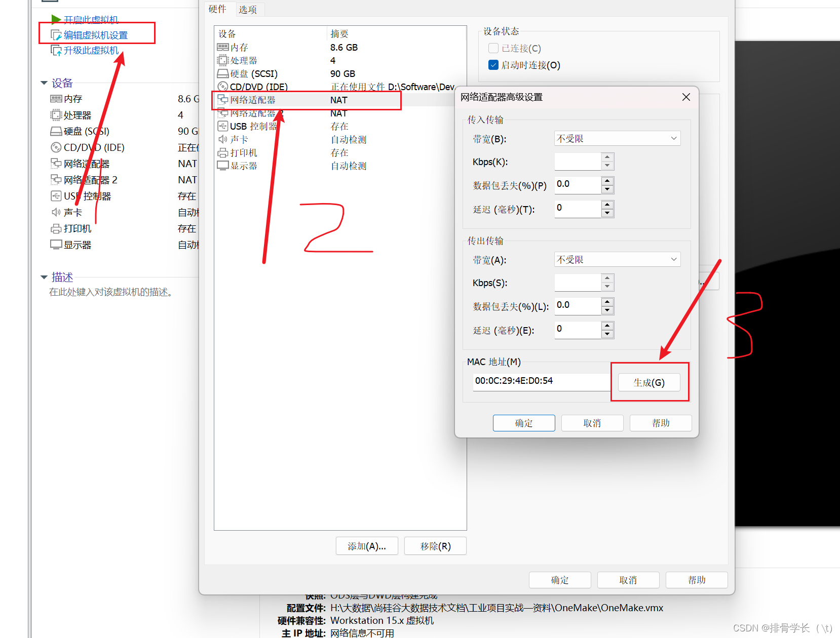Click the MAC 地址 input field
Screen dimensions: 840x638
pos(542,382)
